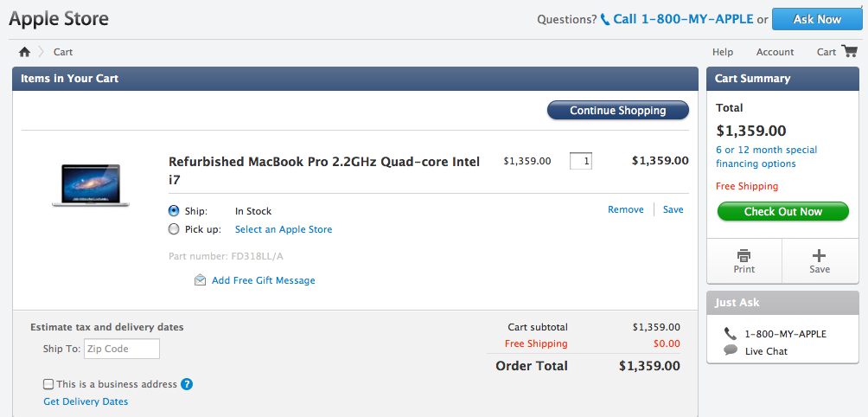The height and width of the screenshot is (417, 868).
Task: Click the Zip Code input field
Action: click(122, 349)
